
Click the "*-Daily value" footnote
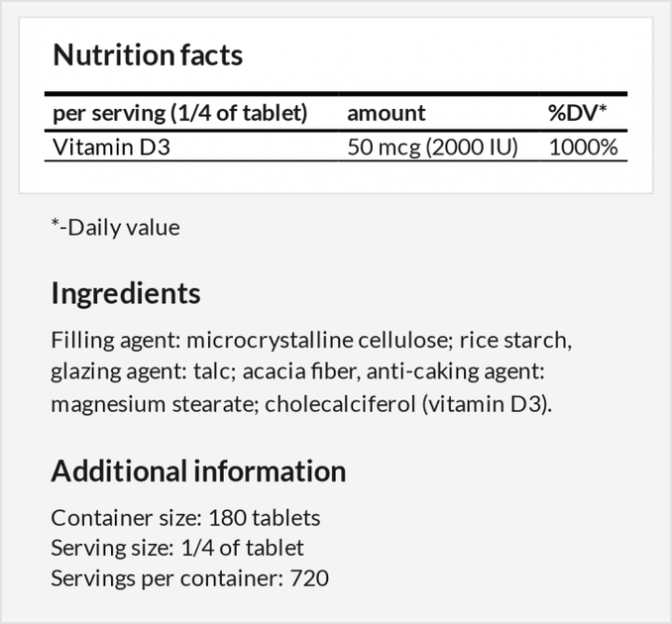tap(116, 227)
